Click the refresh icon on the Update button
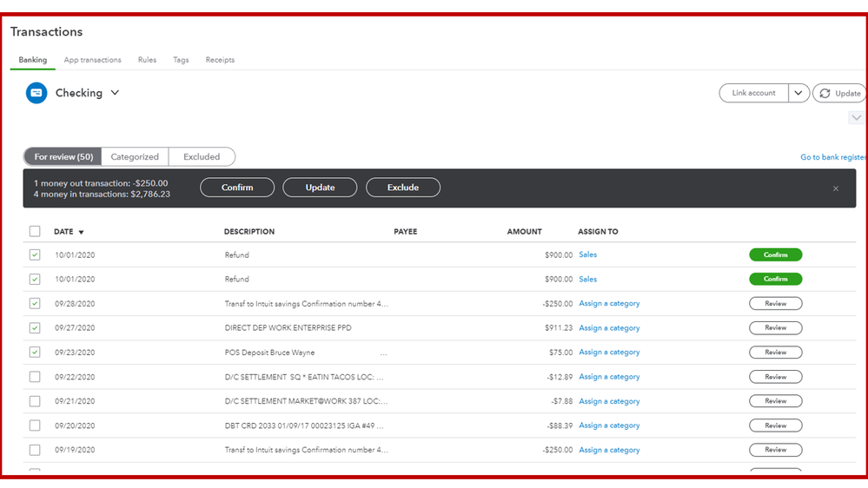The image size is (868, 488). [x=825, y=94]
